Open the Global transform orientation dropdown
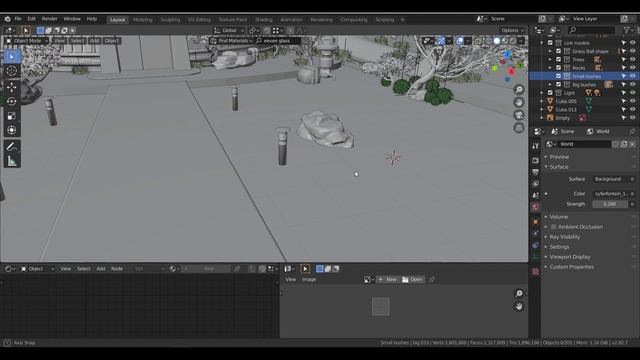640x360 pixels. pyautogui.click(x=229, y=30)
